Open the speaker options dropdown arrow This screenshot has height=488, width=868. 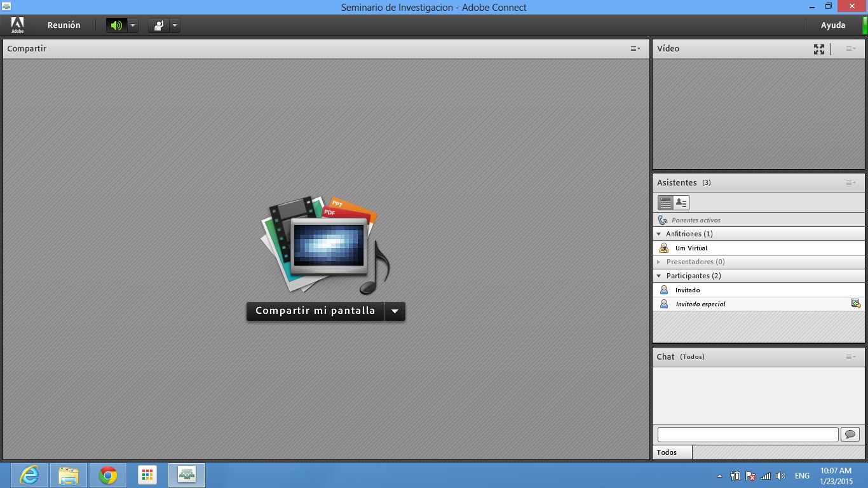133,25
